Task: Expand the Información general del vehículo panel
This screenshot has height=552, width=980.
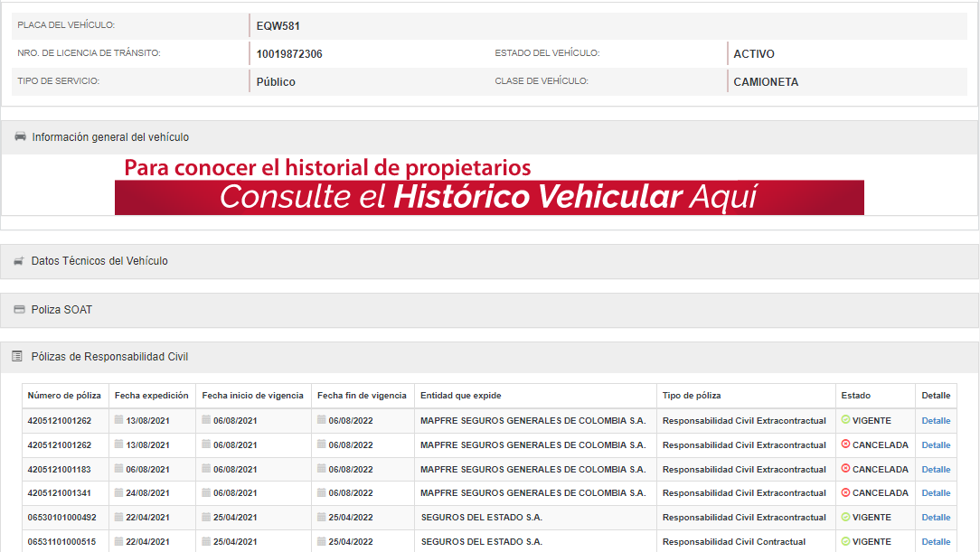Action: pos(110,137)
